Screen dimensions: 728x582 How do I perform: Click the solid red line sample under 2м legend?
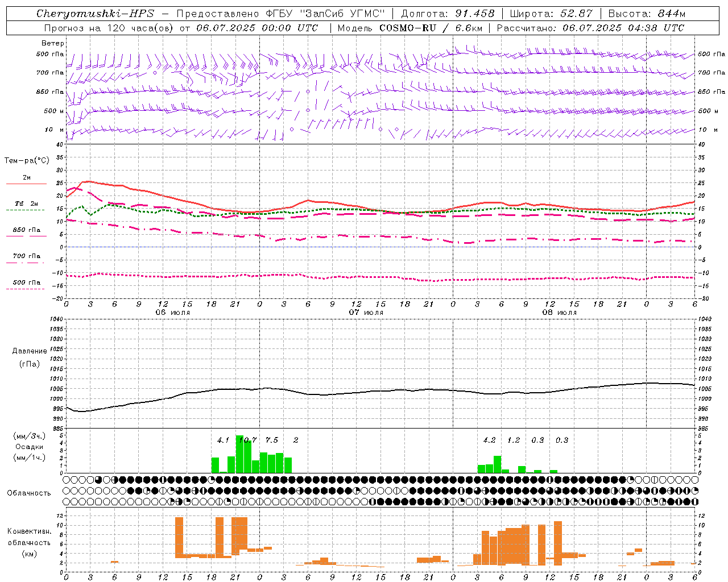point(26,184)
